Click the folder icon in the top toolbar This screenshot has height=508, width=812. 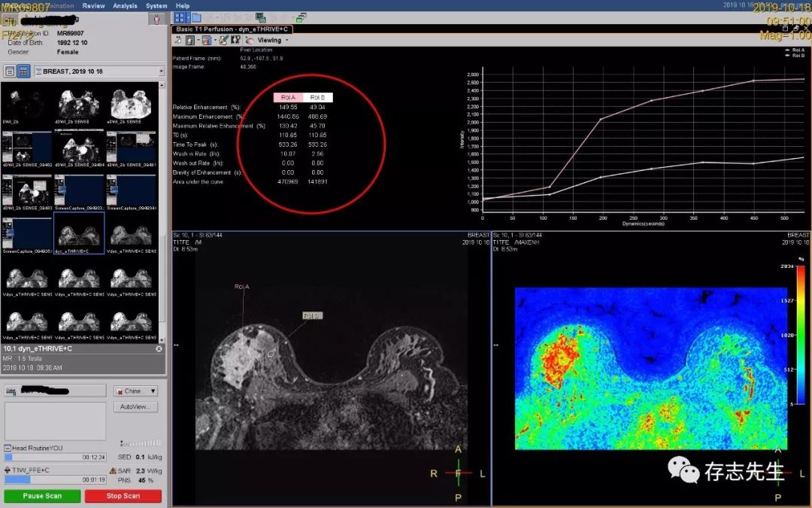(x=196, y=17)
